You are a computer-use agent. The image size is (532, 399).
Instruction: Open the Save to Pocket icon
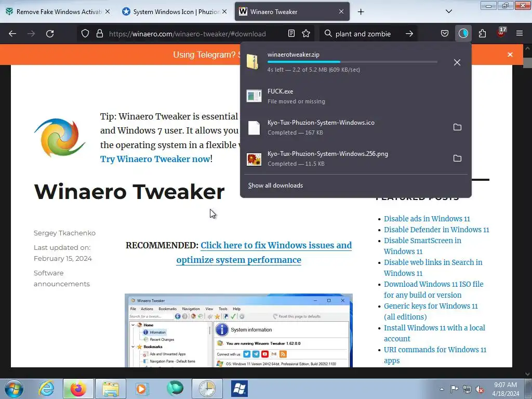(x=445, y=34)
